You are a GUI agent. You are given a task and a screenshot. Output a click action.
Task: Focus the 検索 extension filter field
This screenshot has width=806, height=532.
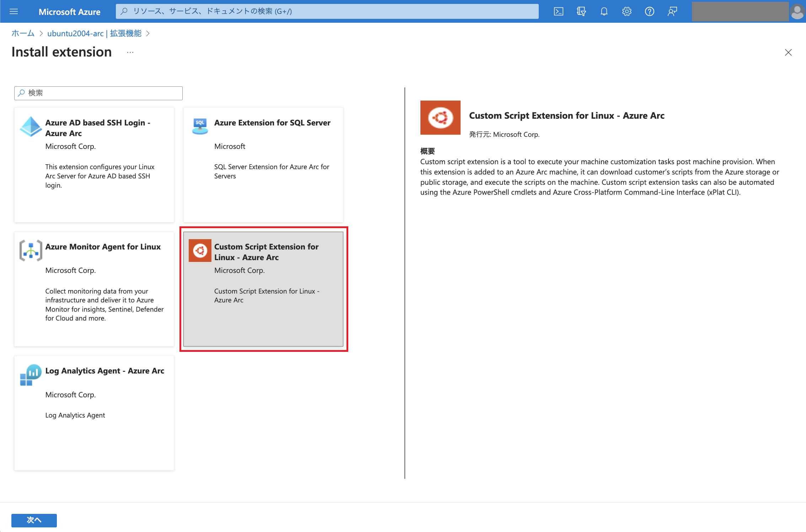click(x=98, y=93)
